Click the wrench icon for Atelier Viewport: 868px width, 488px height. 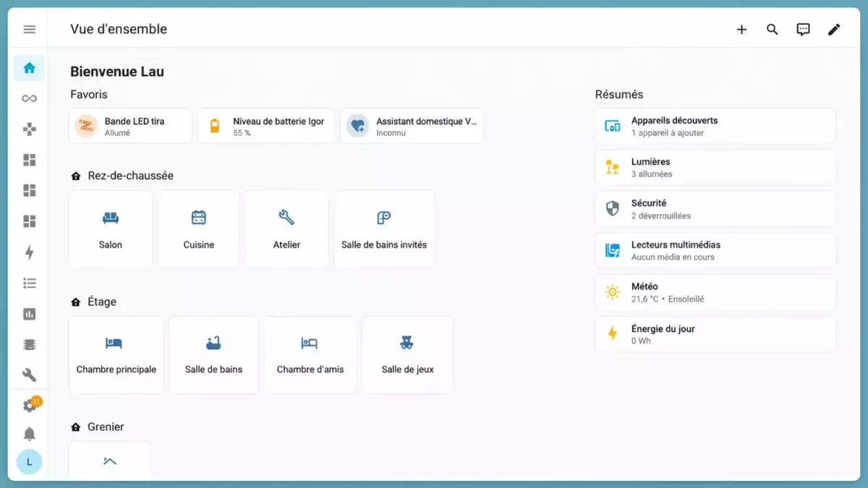coord(286,217)
